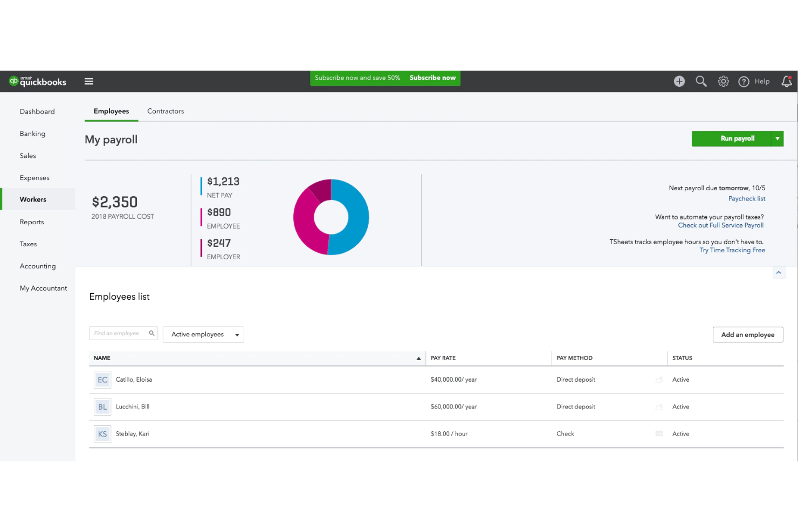Open employee Lucchini, Bill
798x532 pixels.
[x=133, y=407]
